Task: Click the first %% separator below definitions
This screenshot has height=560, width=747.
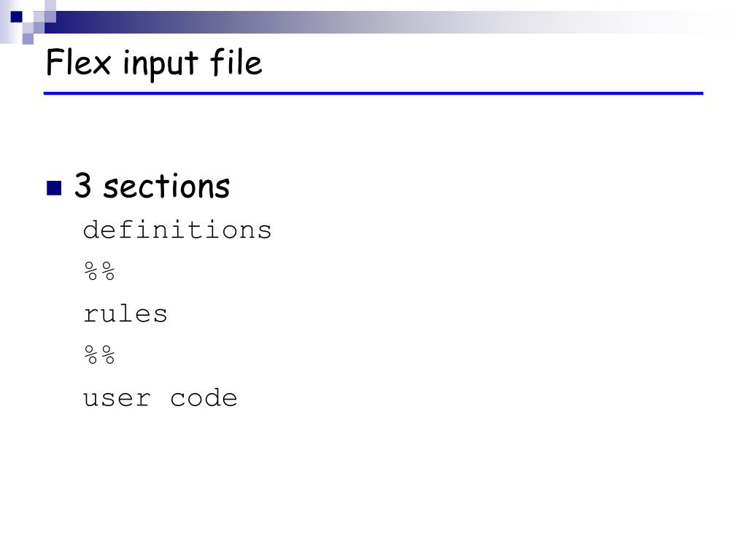Action: pyautogui.click(x=99, y=273)
